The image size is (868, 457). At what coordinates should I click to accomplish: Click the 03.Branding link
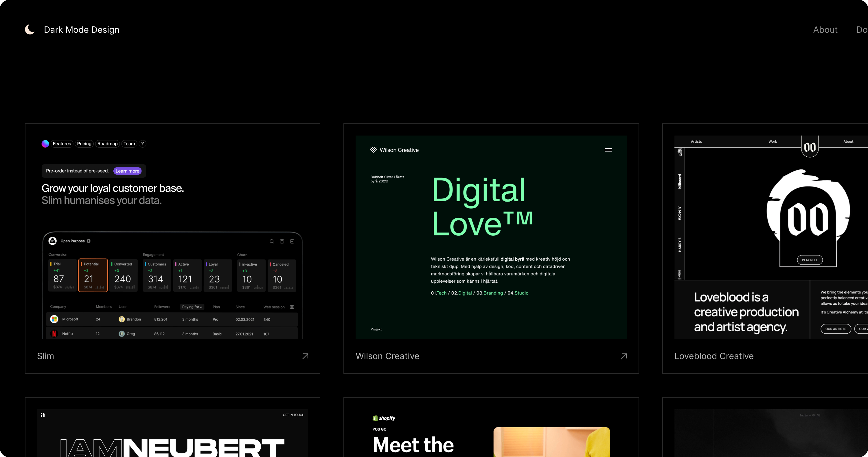coord(490,293)
